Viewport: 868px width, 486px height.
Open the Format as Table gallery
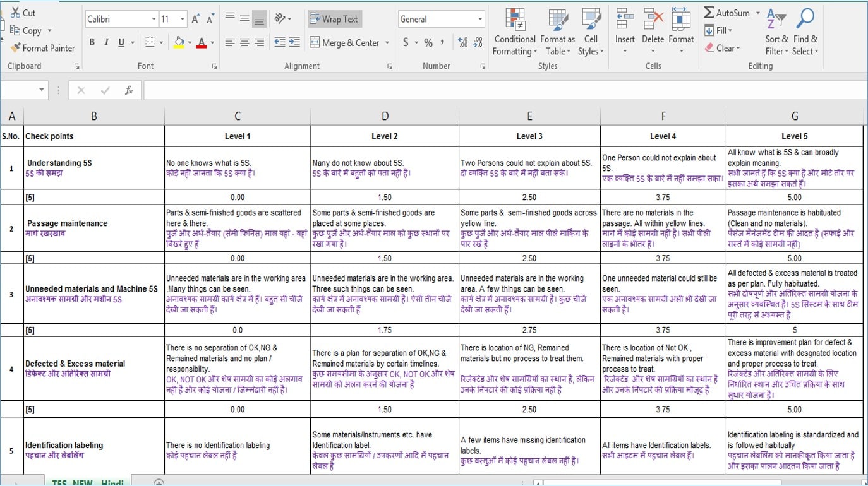[x=557, y=32]
